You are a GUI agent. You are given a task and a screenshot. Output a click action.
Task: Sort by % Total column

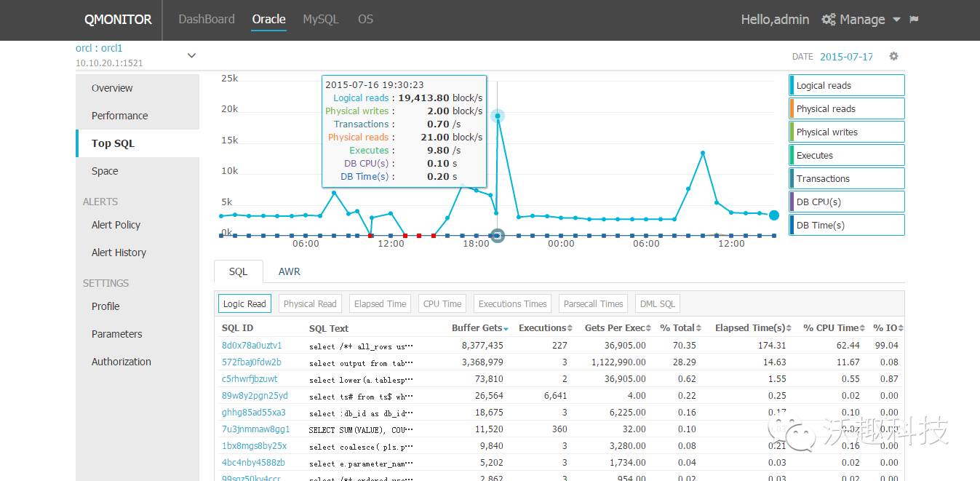(681, 328)
